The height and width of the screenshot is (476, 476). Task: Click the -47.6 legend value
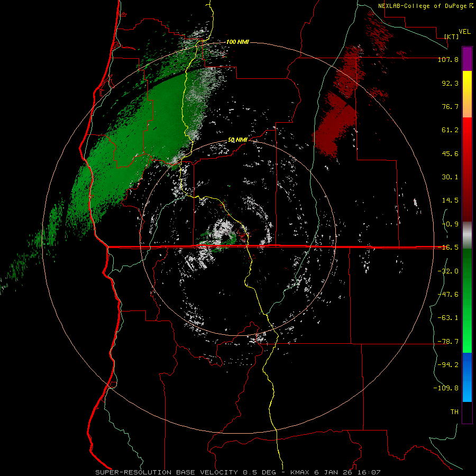coord(448,295)
